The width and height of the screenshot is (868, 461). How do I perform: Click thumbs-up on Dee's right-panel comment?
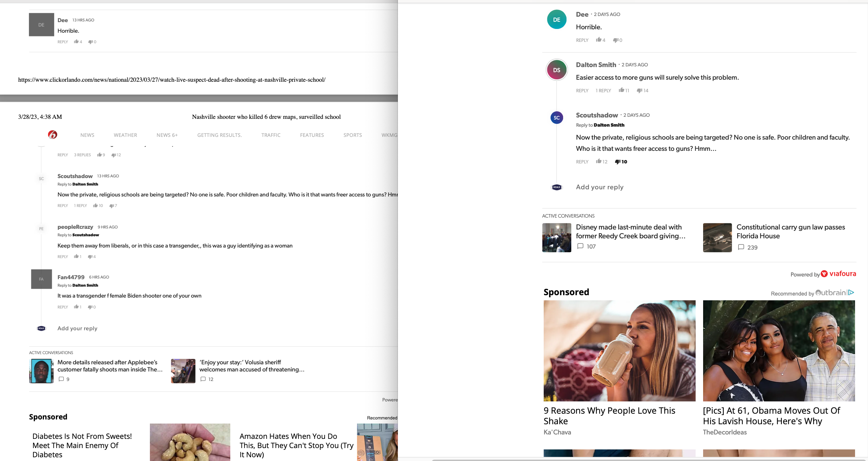pos(599,40)
